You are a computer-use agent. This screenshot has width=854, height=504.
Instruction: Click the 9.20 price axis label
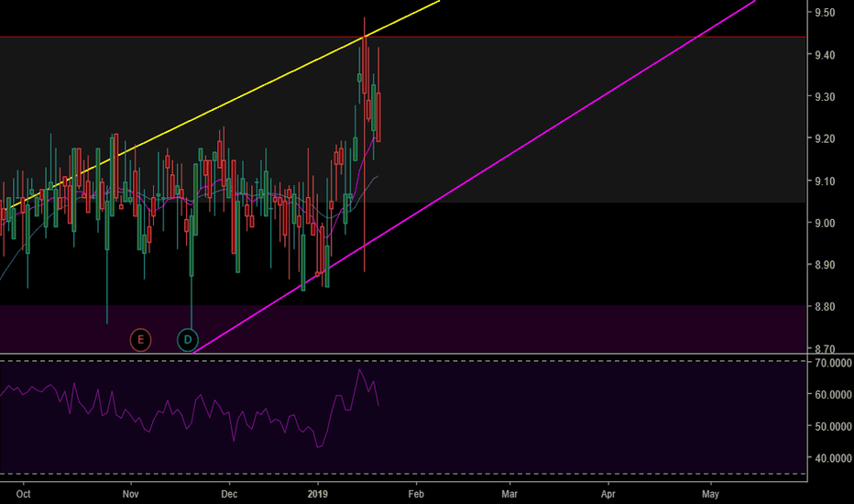(x=825, y=138)
